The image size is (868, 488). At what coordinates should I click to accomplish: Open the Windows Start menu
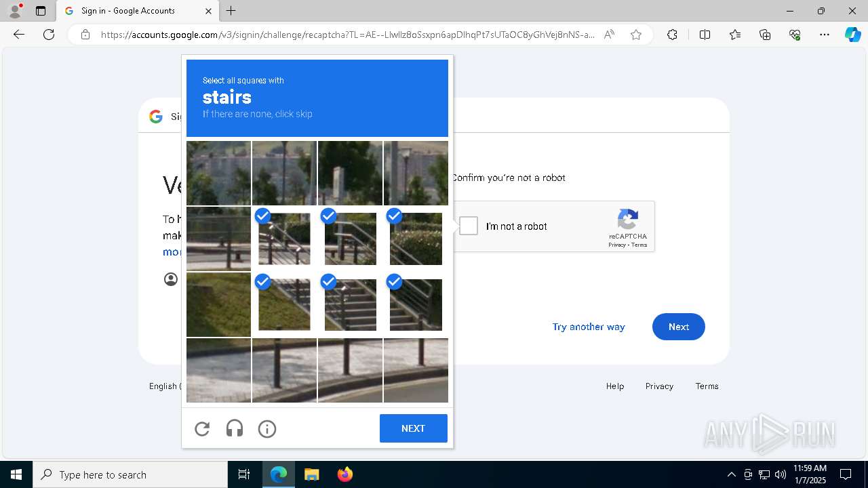[x=16, y=474]
